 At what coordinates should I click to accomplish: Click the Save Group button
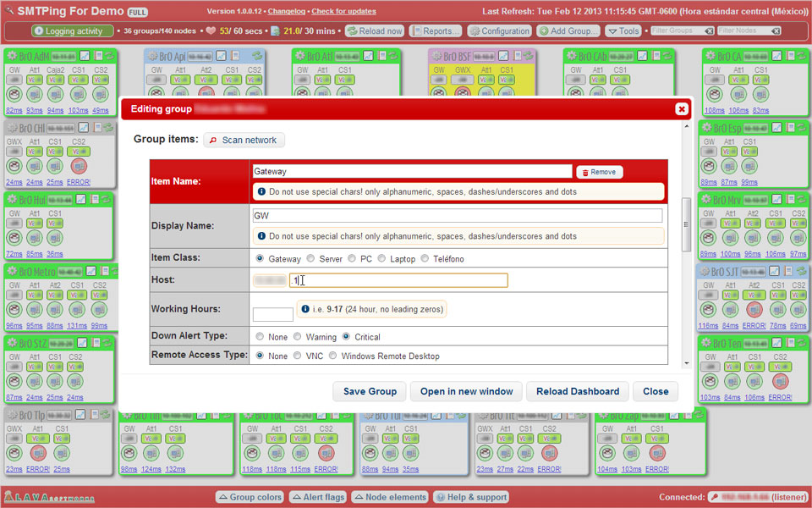pos(370,391)
